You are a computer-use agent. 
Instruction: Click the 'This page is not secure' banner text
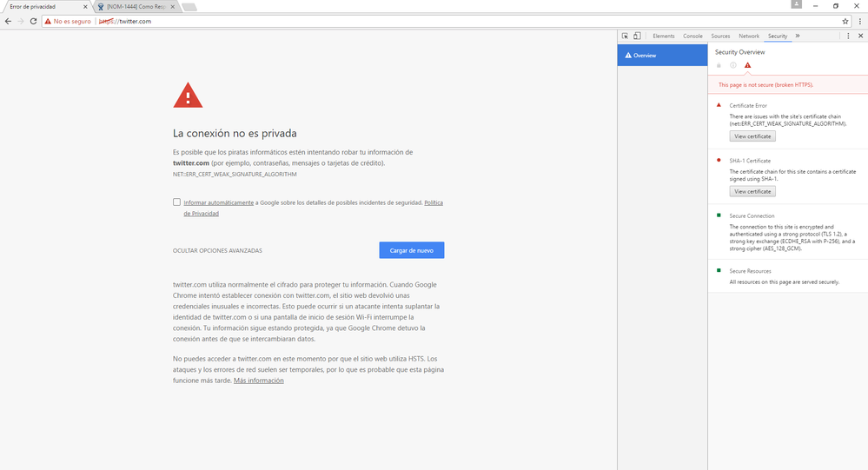click(765, 84)
